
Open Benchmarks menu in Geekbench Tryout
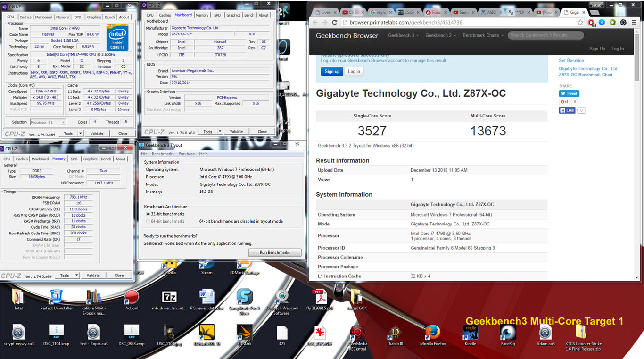(163, 154)
